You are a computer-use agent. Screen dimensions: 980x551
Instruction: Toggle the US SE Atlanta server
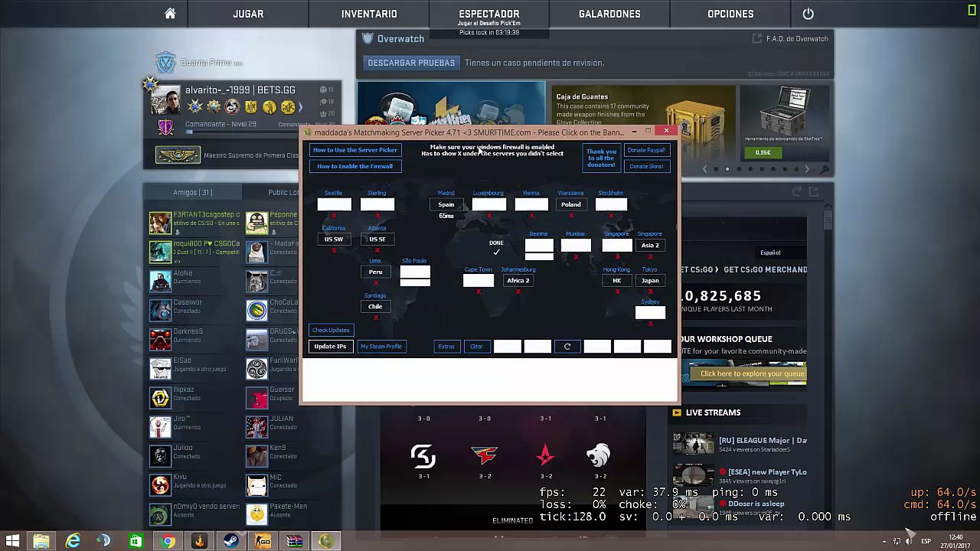tap(377, 239)
